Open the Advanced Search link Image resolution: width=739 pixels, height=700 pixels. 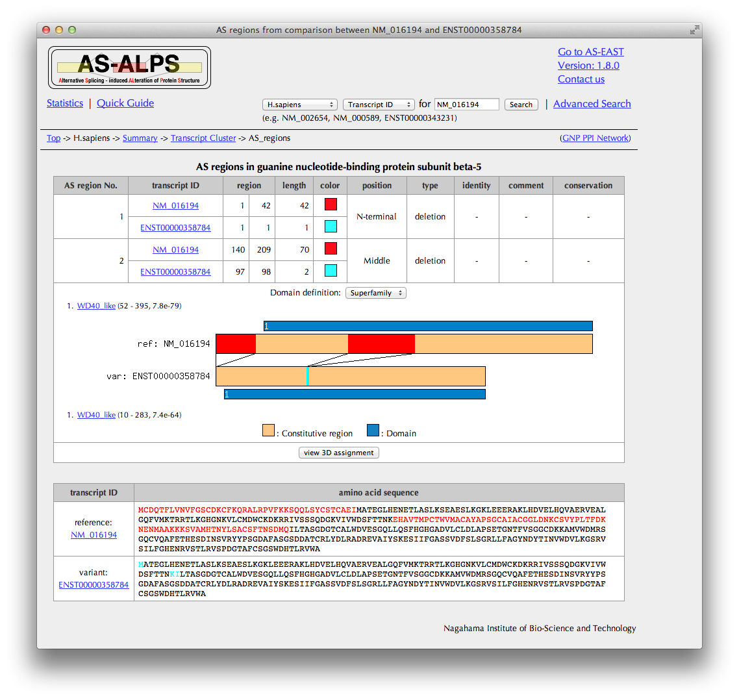tap(592, 104)
